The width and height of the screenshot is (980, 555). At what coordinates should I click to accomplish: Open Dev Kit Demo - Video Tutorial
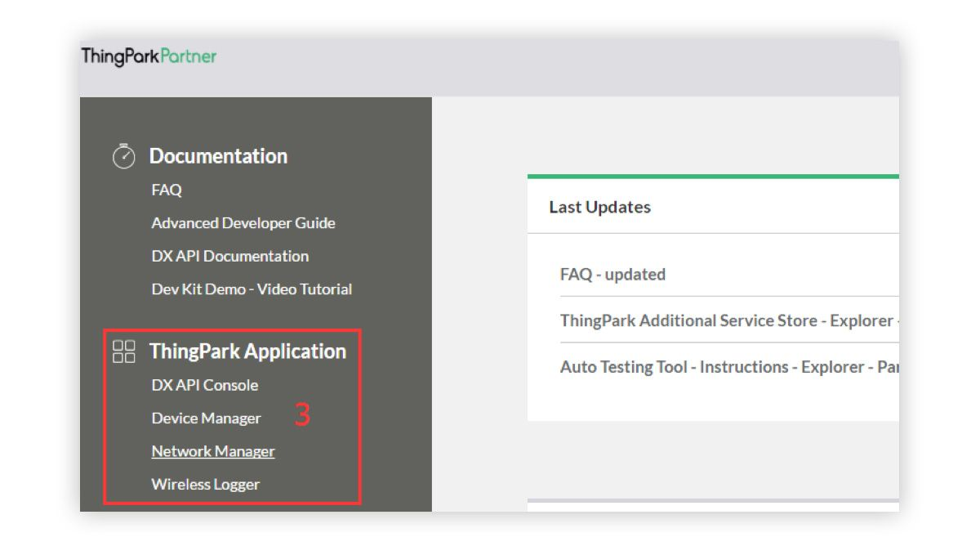252,289
